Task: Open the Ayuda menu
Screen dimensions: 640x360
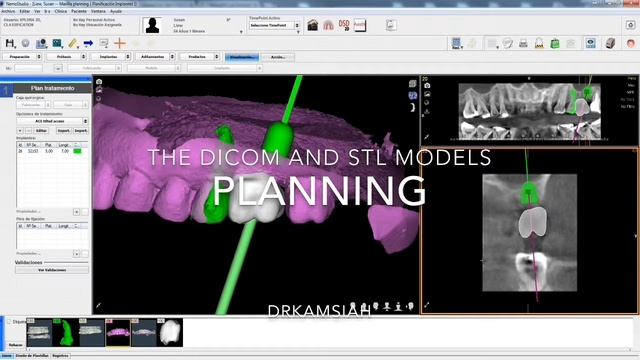Action: click(116, 11)
